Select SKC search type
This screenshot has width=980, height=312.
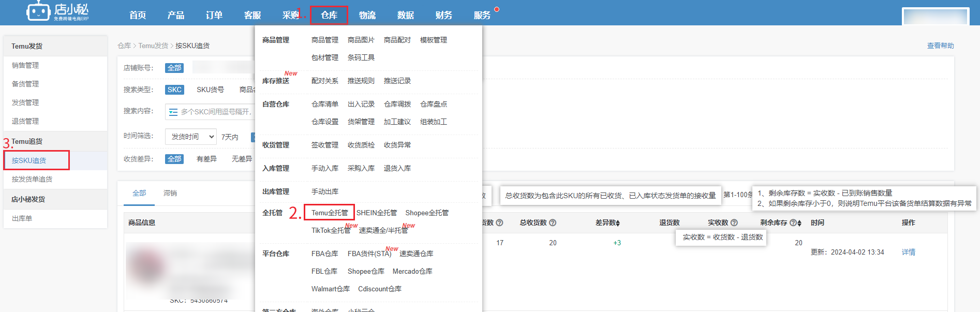click(174, 90)
